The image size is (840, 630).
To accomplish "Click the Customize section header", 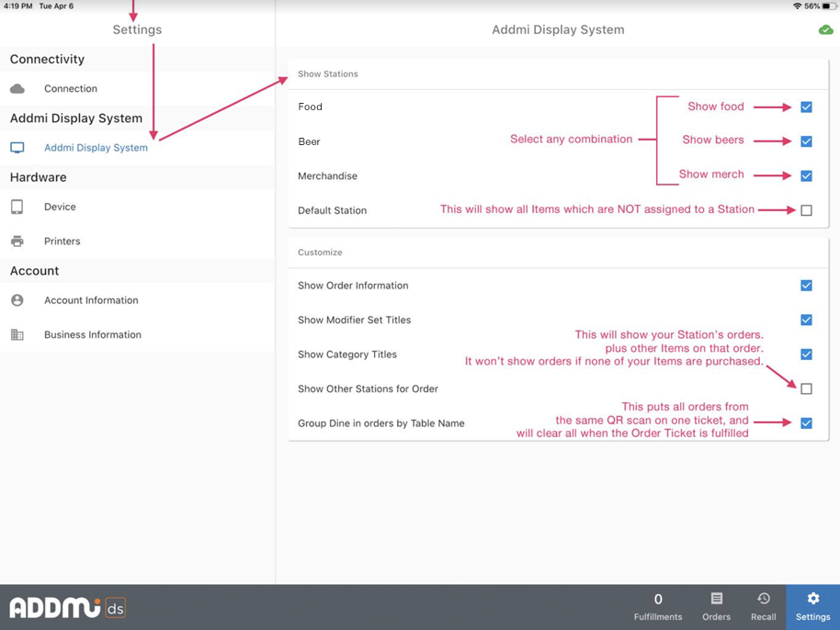I will [320, 253].
